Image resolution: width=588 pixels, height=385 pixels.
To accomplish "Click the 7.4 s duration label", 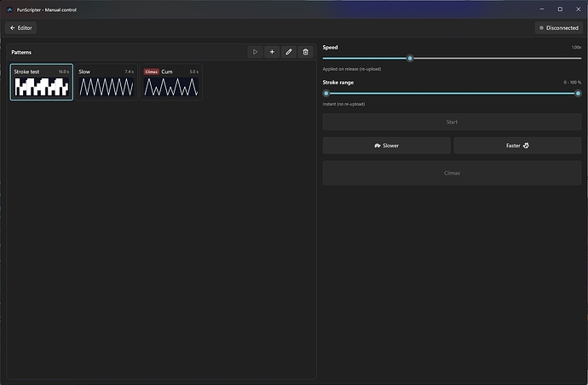I will click(x=129, y=72).
